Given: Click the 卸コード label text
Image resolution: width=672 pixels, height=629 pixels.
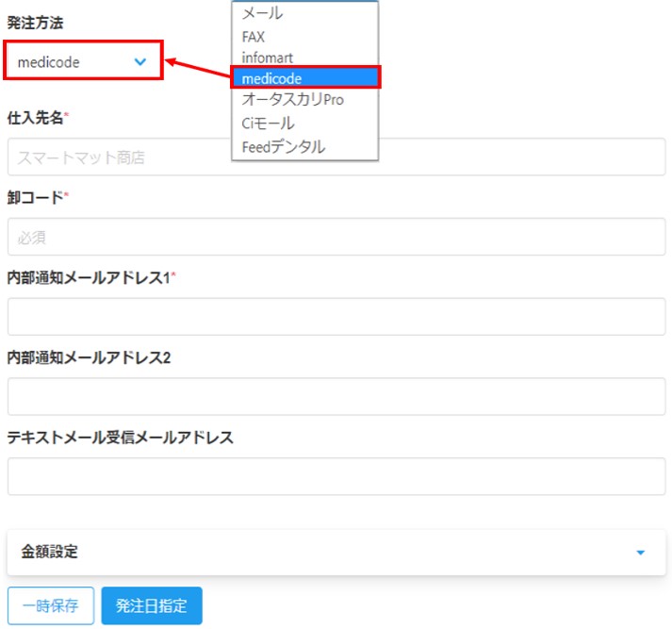Looking at the screenshot, I should click(35, 197).
